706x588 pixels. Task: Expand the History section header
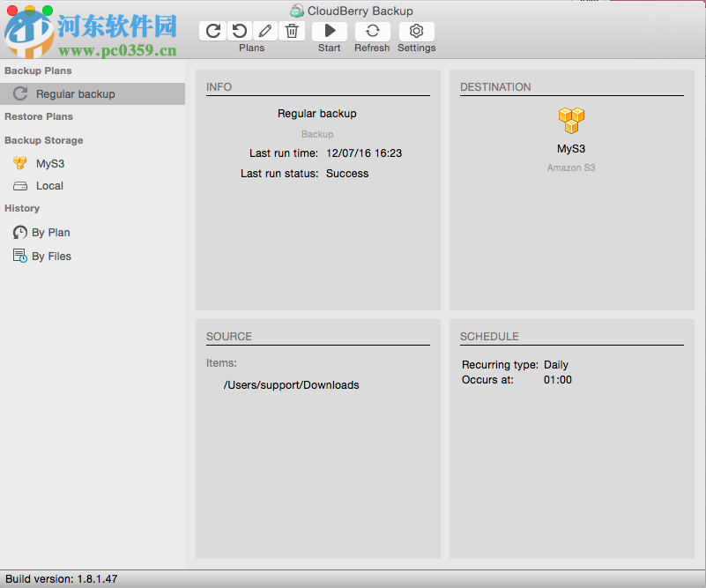(22, 208)
